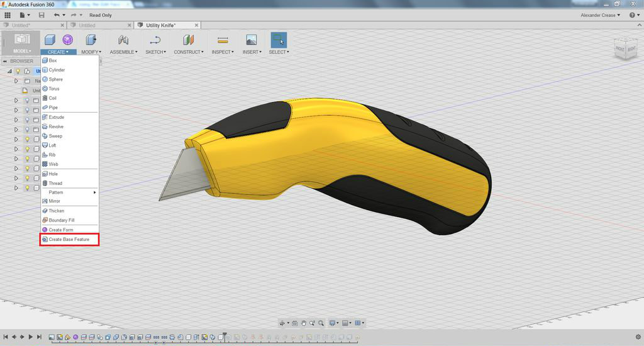Click Play on the timeline
This screenshot has height=346, width=644.
tap(30, 337)
